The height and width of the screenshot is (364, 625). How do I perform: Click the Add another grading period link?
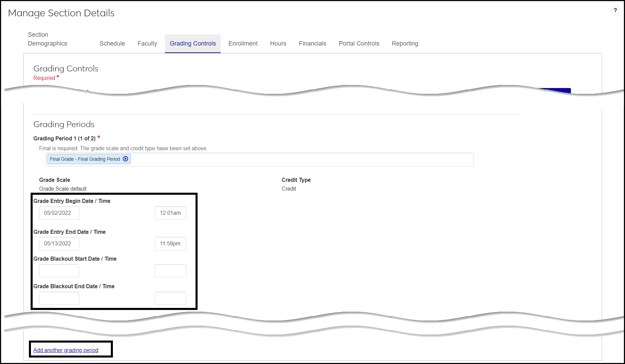coord(66,350)
